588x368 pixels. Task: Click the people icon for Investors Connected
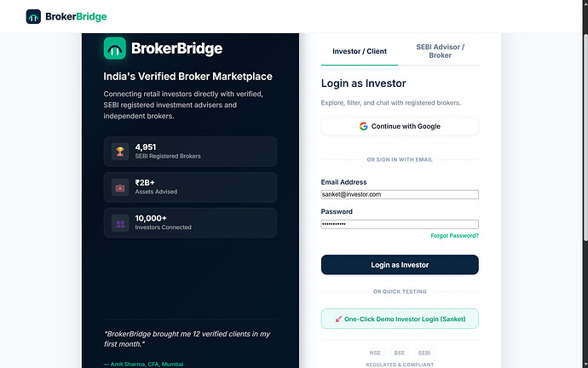click(120, 223)
